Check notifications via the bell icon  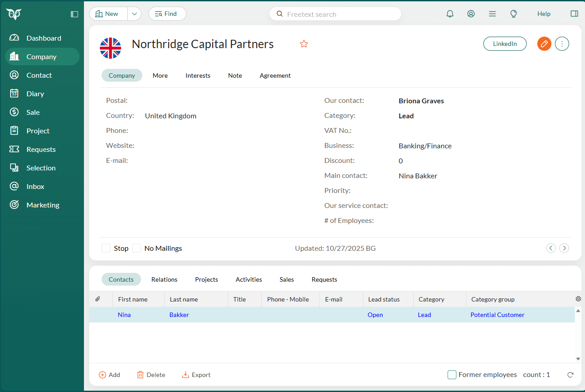coord(450,14)
